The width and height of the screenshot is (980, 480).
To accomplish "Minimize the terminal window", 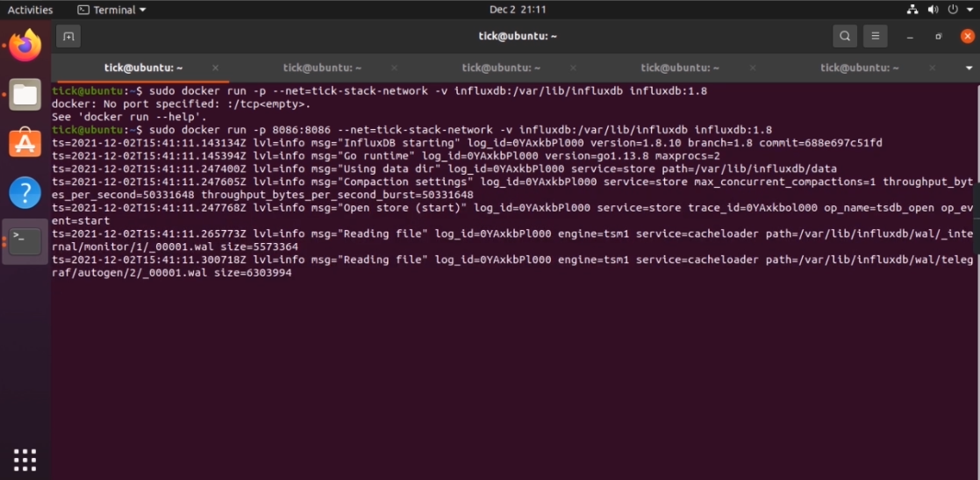I will click(x=910, y=36).
